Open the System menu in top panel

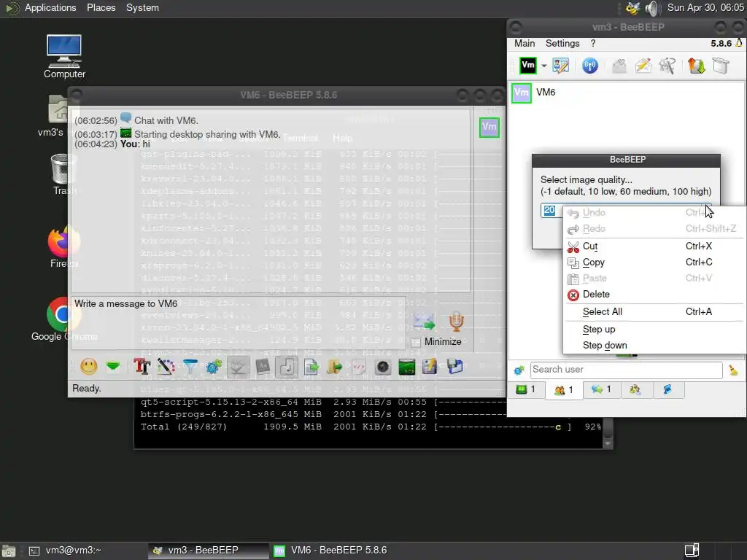point(142,7)
